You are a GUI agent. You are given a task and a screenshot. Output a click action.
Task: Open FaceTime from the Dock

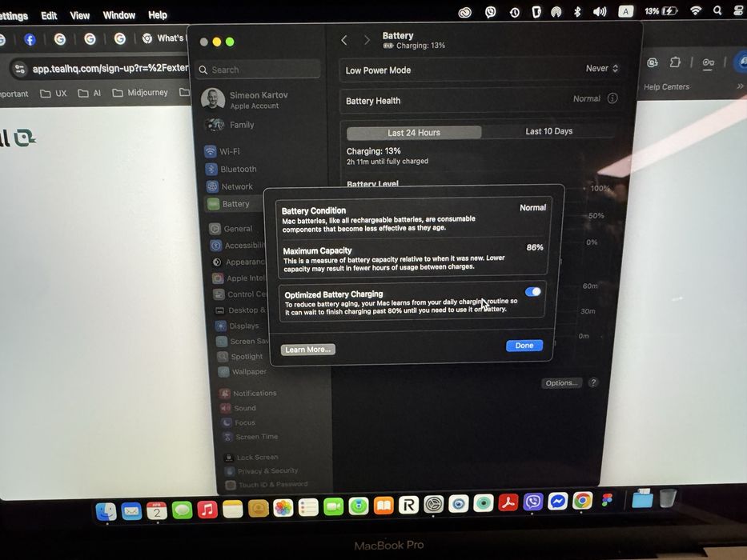pos(334,506)
